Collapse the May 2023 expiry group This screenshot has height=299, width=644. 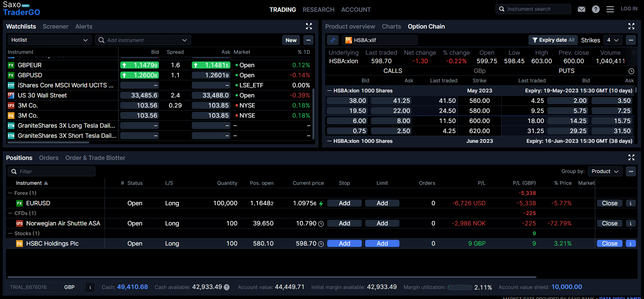(329, 91)
